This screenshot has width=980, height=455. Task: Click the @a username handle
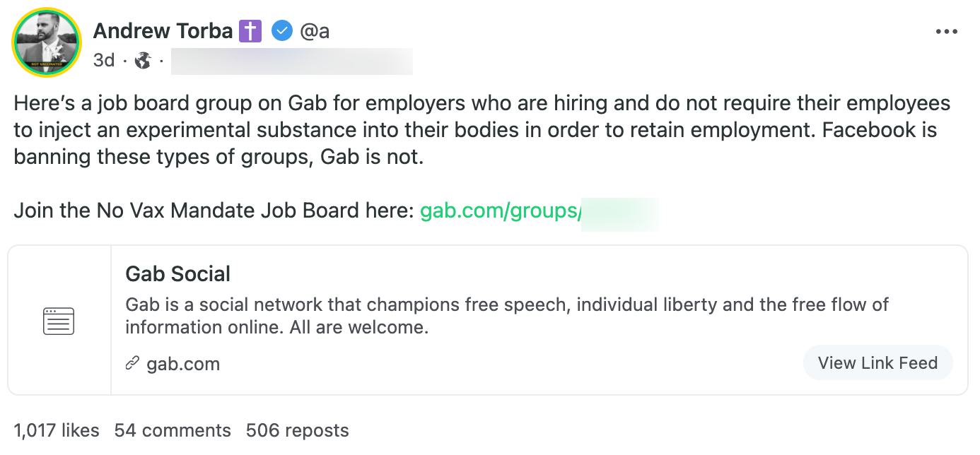pos(315,31)
